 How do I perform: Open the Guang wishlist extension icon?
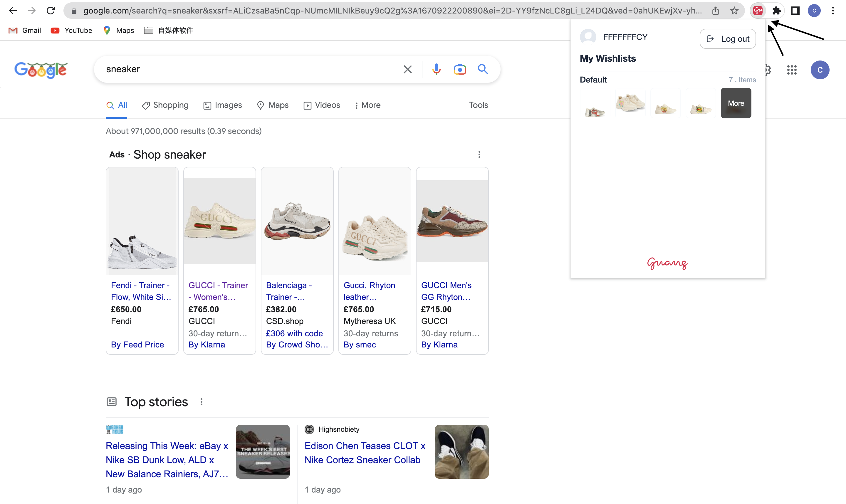(758, 11)
